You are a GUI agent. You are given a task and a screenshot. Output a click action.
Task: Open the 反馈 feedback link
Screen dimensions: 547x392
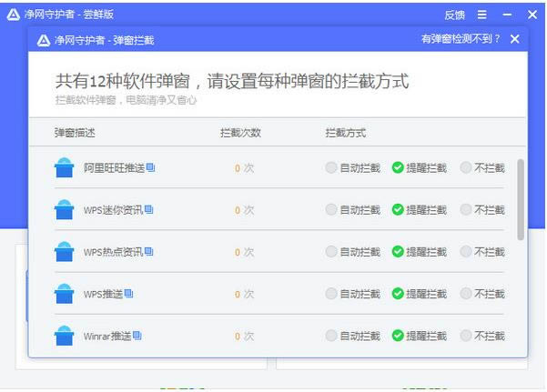click(454, 15)
